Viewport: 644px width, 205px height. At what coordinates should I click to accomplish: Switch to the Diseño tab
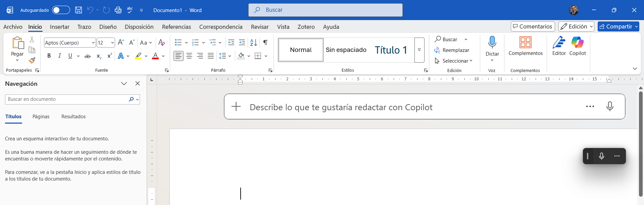coord(108,27)
